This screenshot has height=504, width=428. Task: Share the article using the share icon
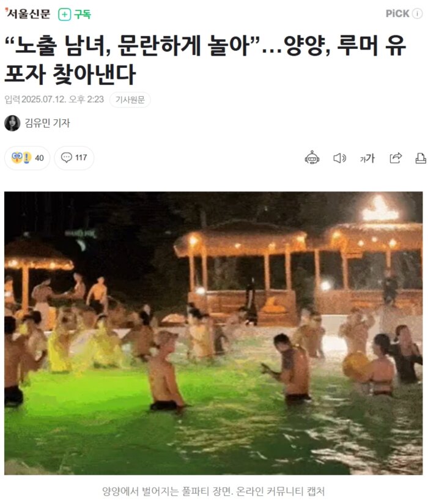tap(396, 158)
